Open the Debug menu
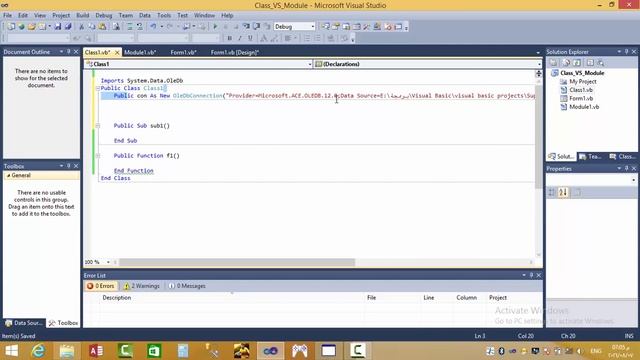Viewport: 640px width, 360px height. [104, 15]
